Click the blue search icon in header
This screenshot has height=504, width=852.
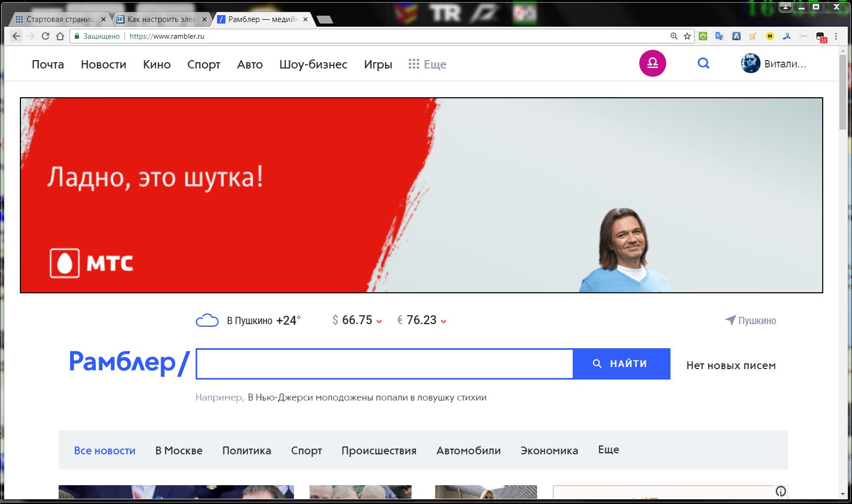click(x=703, y=63)
